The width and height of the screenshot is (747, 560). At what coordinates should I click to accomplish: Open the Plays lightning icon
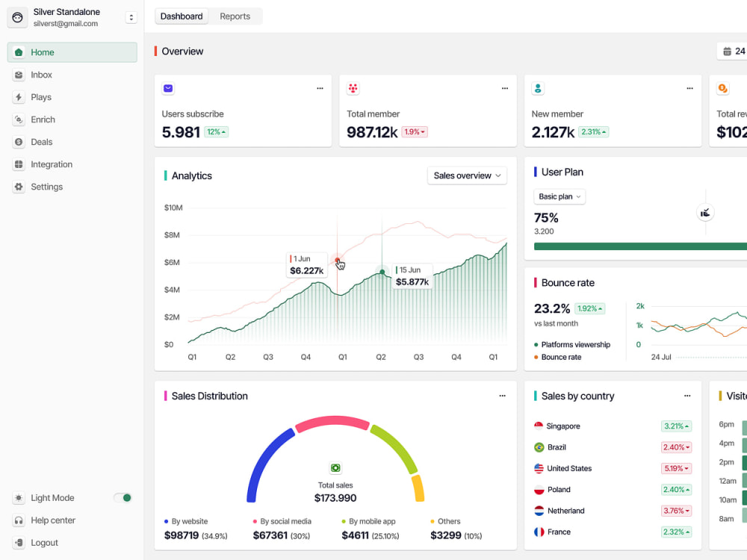tap(19, 97)
